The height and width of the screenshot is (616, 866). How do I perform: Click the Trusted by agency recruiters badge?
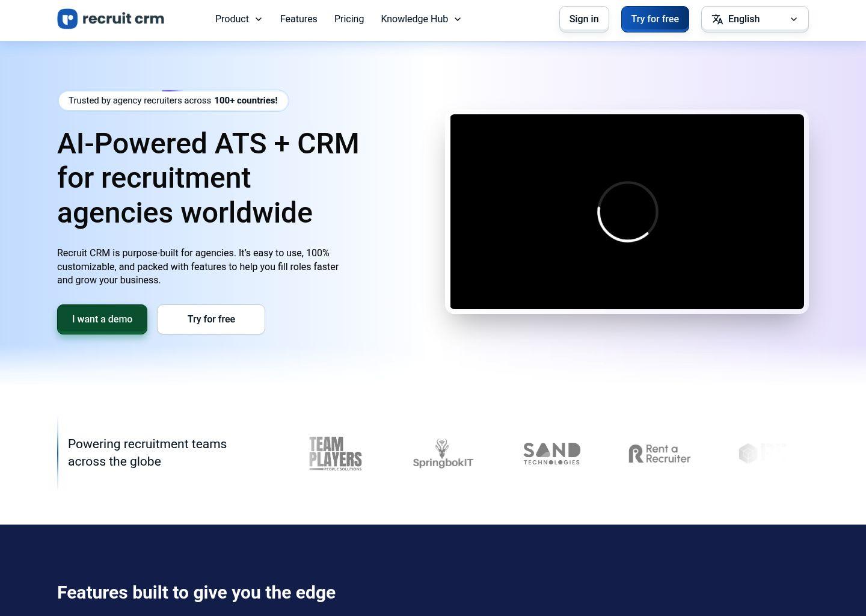point(173,100)
